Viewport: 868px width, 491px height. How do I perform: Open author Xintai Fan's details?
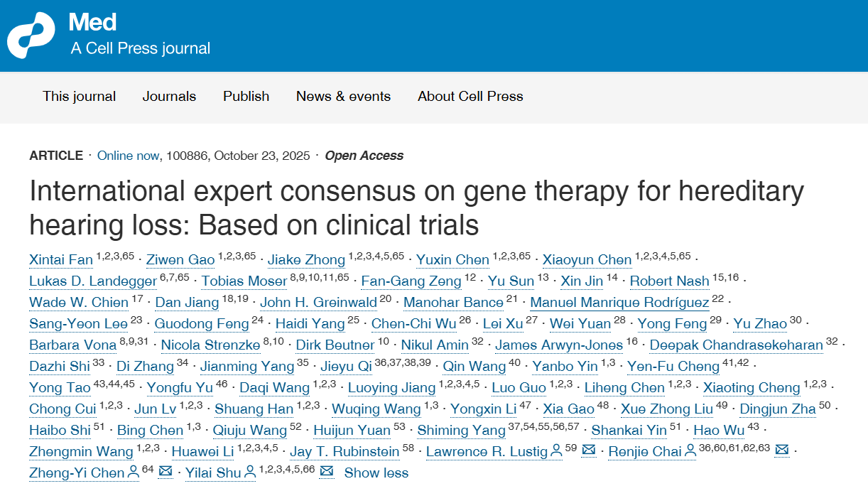61,260
